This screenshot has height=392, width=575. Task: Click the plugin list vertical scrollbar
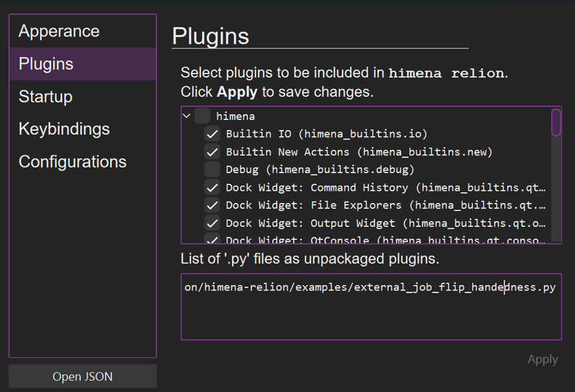[556, 123]
